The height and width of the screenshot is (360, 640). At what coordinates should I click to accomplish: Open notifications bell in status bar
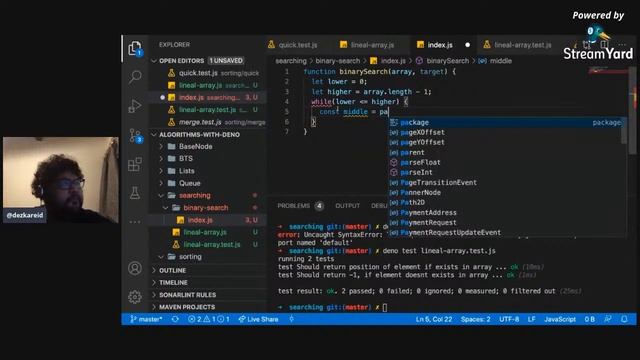pyautogui.click(x=624, y=319)
